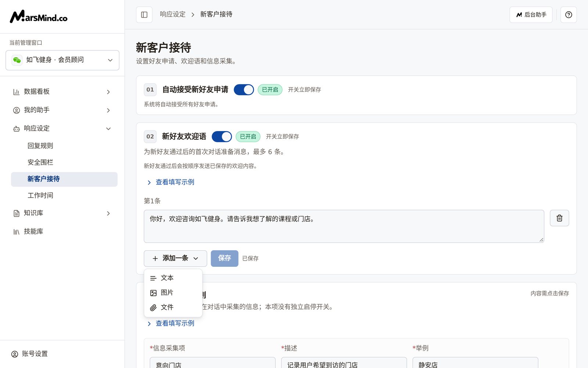588x368 pixels.
Task: Disable 自动接受新好友申请 toggle
Action: point(244,89)
